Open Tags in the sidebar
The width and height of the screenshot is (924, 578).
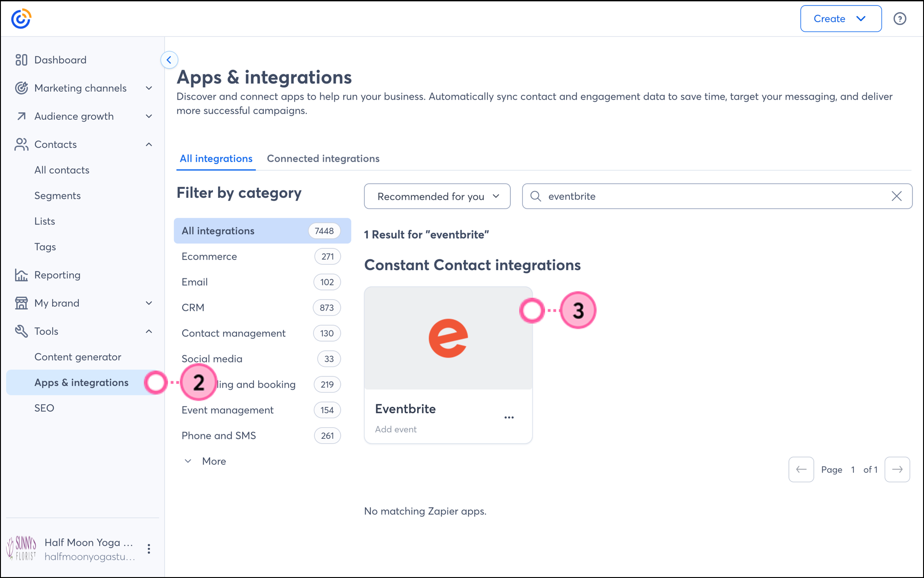click(45, 247)
